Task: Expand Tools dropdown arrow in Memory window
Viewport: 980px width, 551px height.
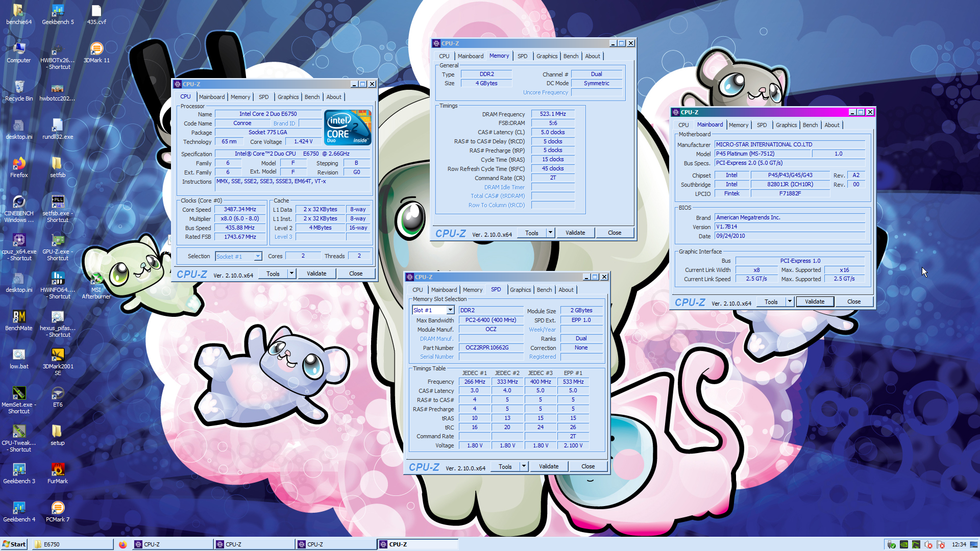Action: [x=550, y=233]
